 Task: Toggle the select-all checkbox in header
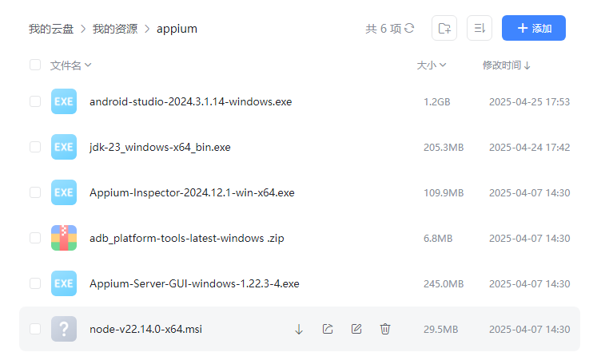(35, 65)
